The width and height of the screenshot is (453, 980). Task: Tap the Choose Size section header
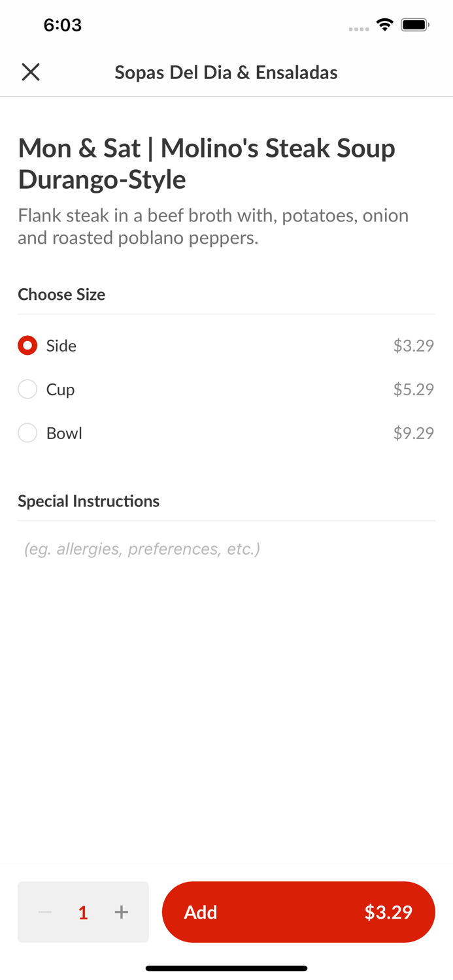[x=61, y=295]
